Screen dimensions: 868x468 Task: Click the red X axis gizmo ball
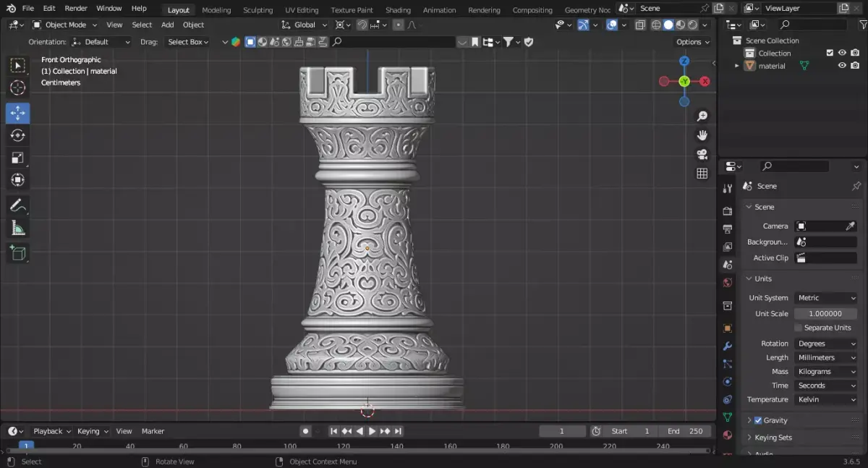pyautogui.click(x=705, y=81)
